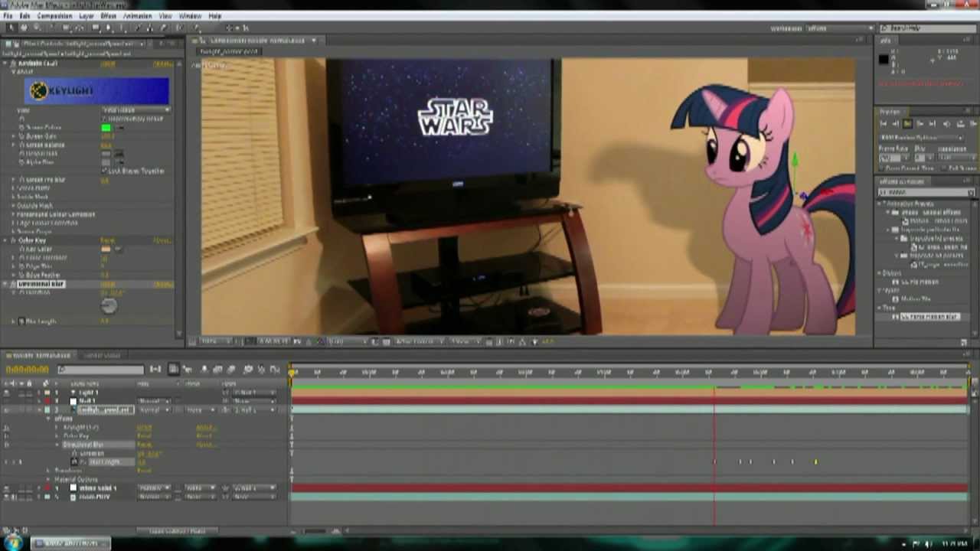Click the green Screen Colour swatch
Image resolution: width=980 pixels, height=551 pixels.
106,128
